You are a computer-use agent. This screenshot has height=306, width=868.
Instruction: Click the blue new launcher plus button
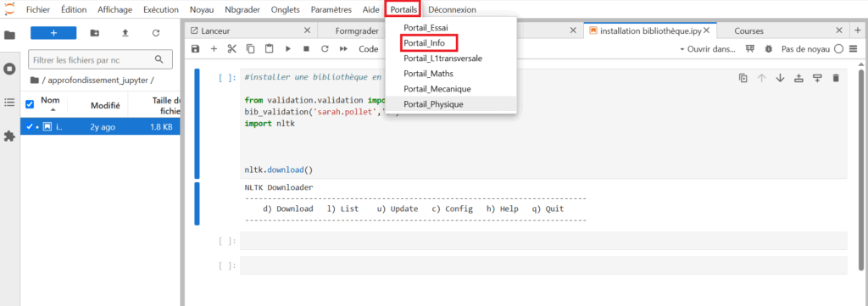point(53,33)
